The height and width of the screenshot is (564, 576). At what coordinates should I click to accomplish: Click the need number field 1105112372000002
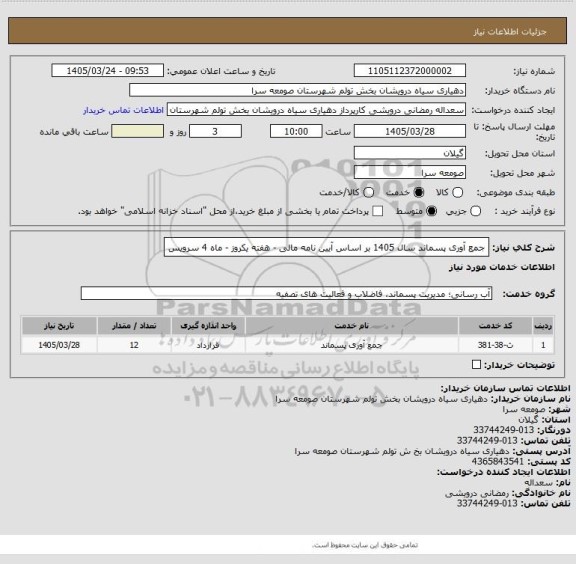410,71
